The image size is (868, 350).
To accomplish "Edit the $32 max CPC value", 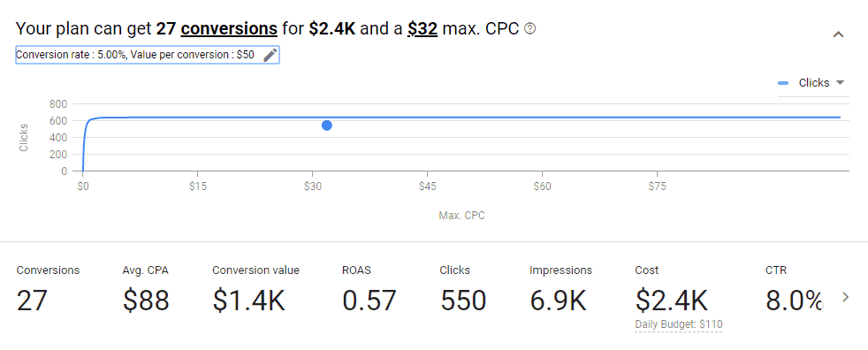I will pos(423,28).
